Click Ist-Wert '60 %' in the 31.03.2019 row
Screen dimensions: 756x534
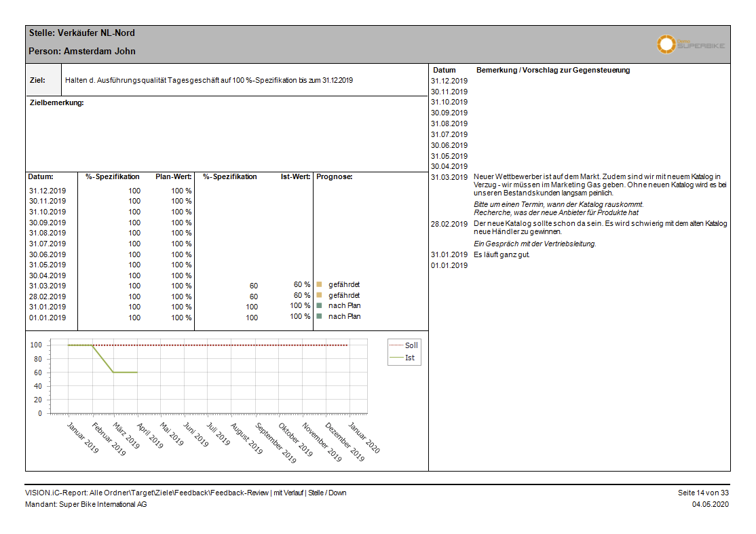(x=302, y=284)
